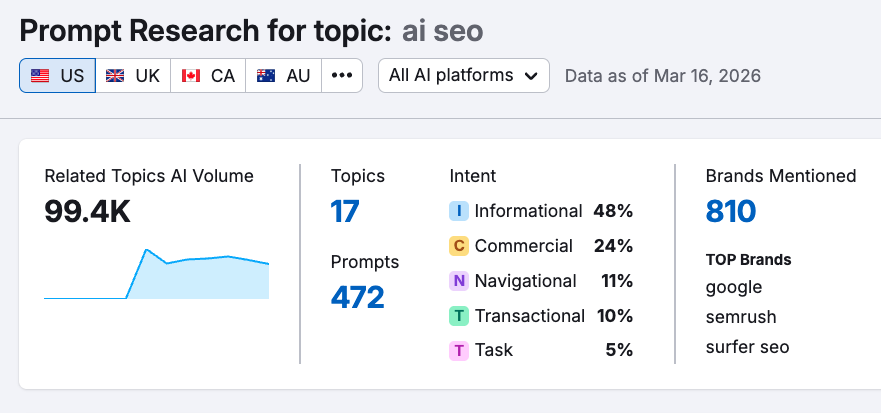
Task: Click the Transactional intent 'T' badge icon
Action: tap(459, 316)
